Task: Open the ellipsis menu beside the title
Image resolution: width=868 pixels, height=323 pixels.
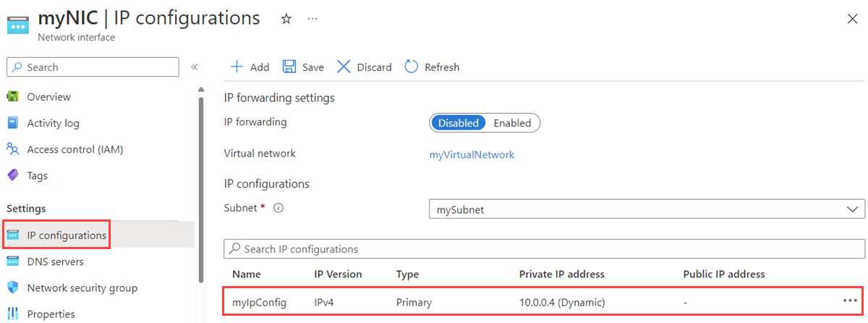Action: (312, 20)
